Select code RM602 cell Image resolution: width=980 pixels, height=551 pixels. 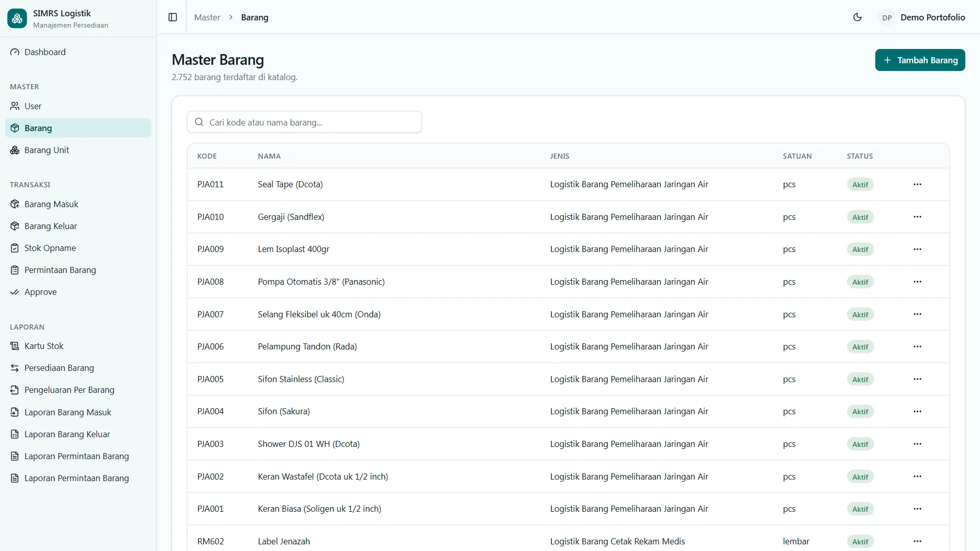[210, 541]
